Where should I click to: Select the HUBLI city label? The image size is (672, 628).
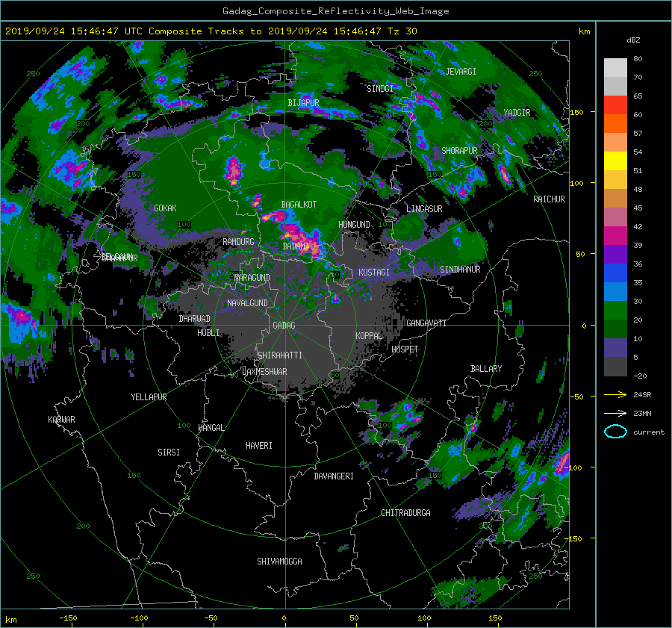coord(208,333)
